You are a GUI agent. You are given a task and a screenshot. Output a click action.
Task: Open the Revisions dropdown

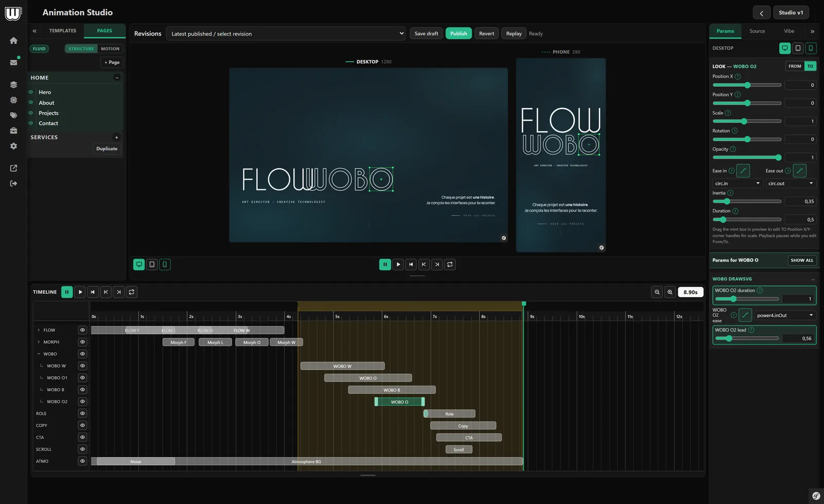(x=286, y=34)
